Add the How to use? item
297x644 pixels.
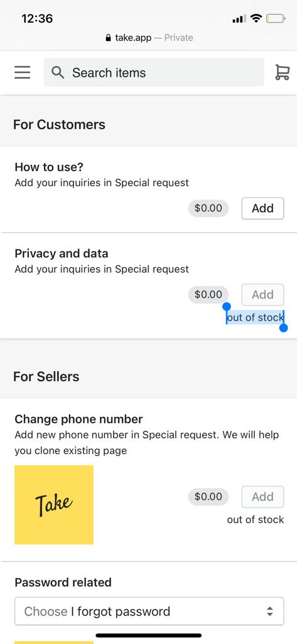(x=262, y=208)
